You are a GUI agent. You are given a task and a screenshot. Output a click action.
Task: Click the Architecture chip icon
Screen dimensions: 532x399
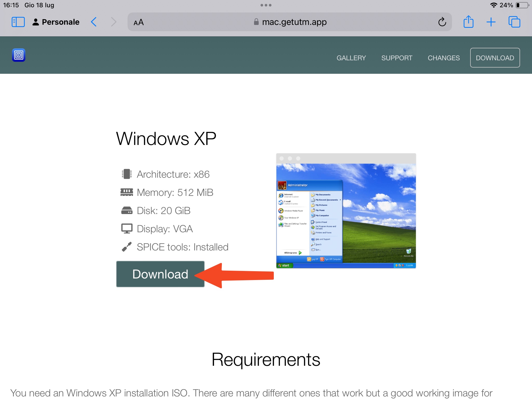127,174
